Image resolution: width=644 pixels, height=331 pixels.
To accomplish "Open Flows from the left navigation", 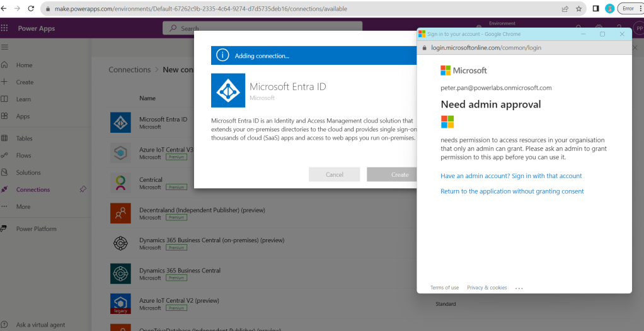I will (x=24, y=155).
